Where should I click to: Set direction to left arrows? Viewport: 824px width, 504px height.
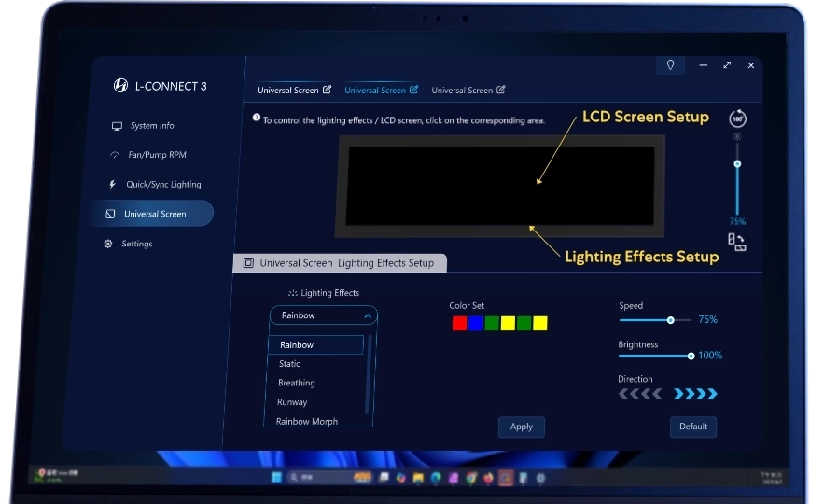(x=640, y=394)
